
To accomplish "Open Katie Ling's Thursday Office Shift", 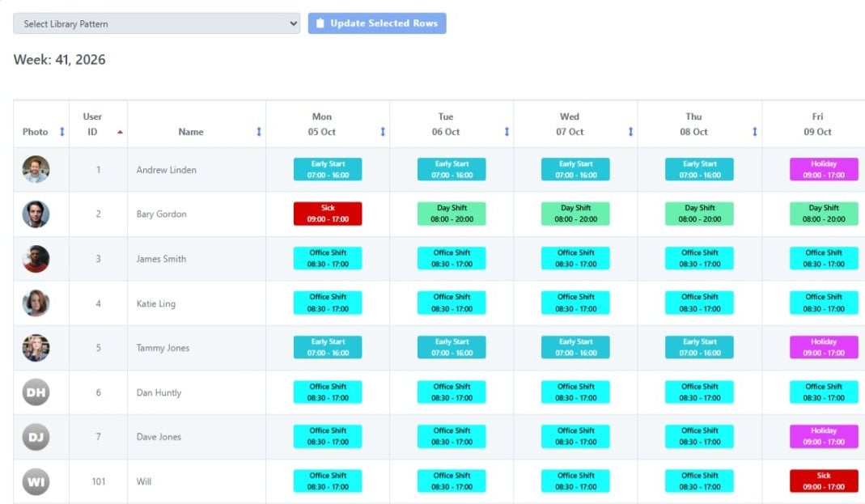I will pyautogui.click(x=699, y=303).
